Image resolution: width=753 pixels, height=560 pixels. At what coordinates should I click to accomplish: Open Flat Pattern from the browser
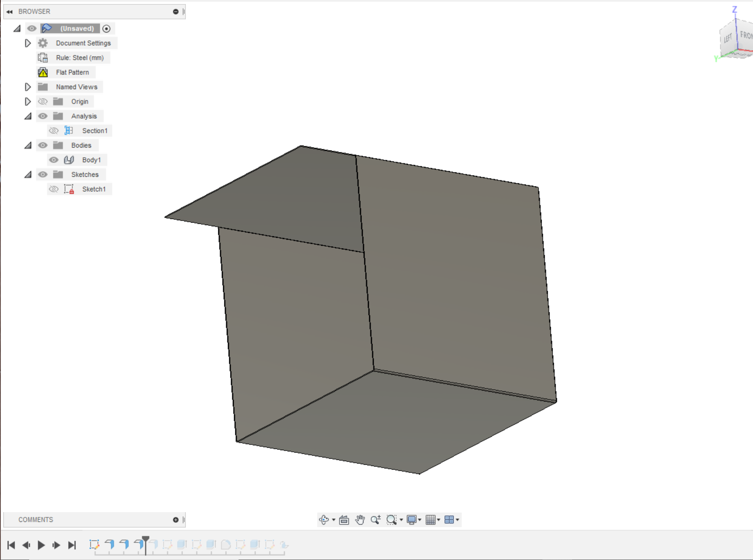coord(72,72)
